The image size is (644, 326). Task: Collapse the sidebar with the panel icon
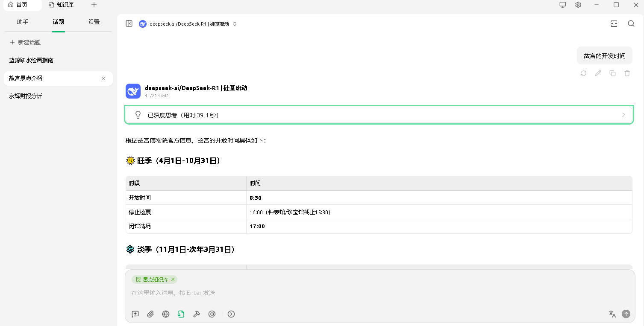(x=129, y=23)
